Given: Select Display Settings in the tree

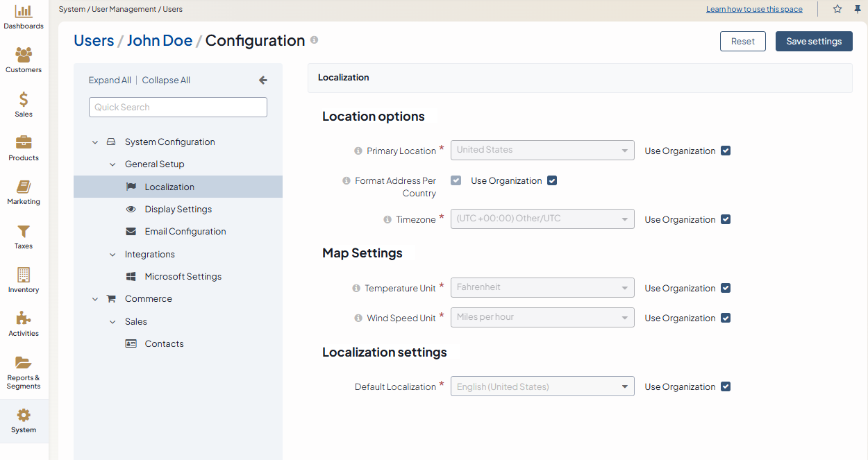Looking at the screenshot, I should coord(178,210).
